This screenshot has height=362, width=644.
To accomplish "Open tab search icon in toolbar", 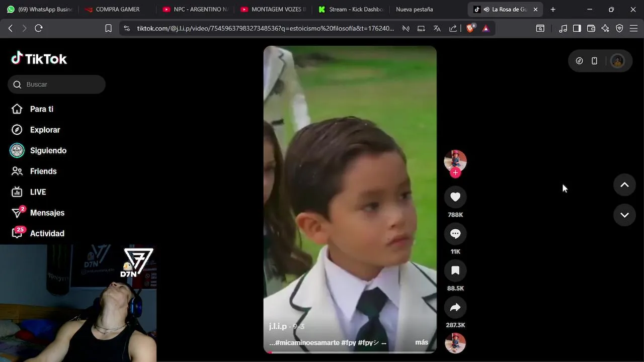I will (540, 29).
